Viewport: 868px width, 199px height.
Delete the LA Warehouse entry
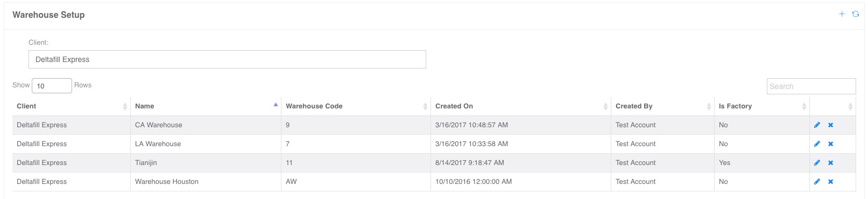[x=830, y=144]
